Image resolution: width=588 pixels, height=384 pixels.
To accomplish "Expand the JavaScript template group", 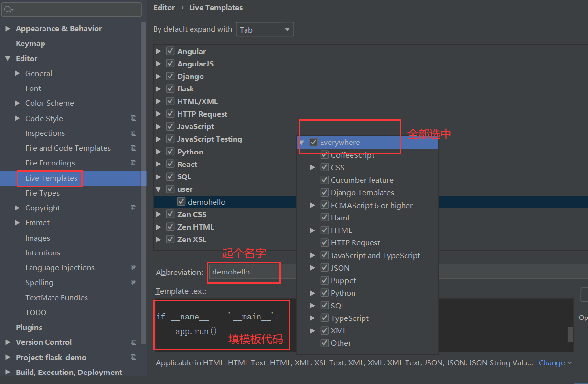I will click(159, 126).
